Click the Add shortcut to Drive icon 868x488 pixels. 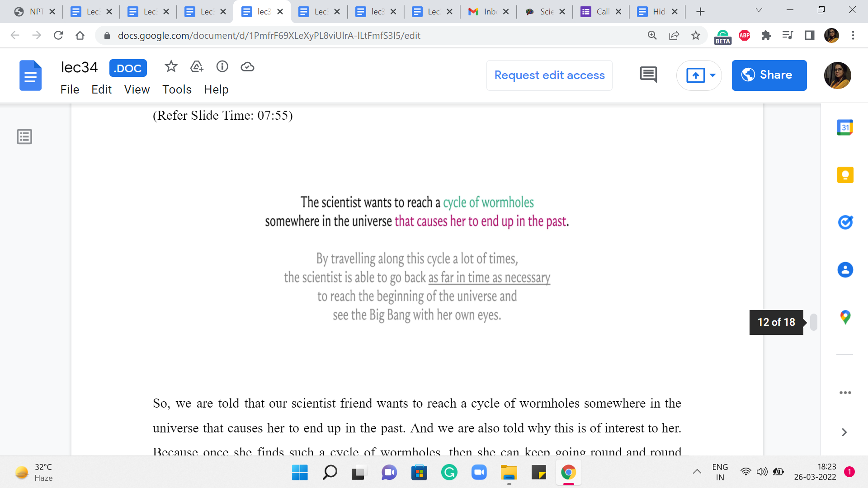click(197, 67)
